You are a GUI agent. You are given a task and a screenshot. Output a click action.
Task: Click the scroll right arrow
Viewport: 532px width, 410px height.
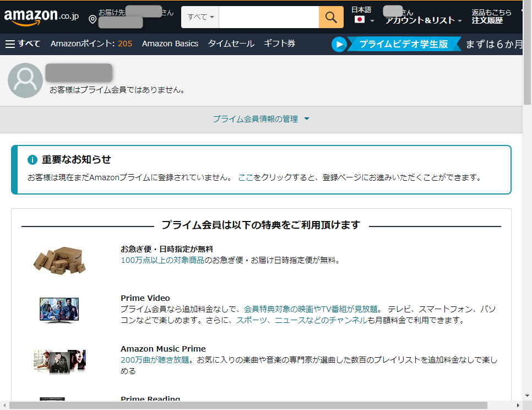[x=518, y=405]
